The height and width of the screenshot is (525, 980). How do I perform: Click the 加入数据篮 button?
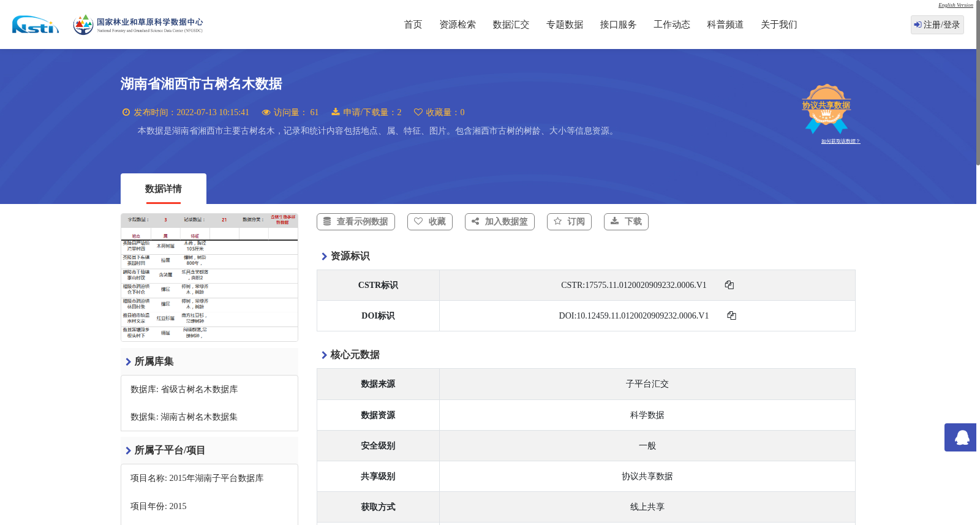500,222
